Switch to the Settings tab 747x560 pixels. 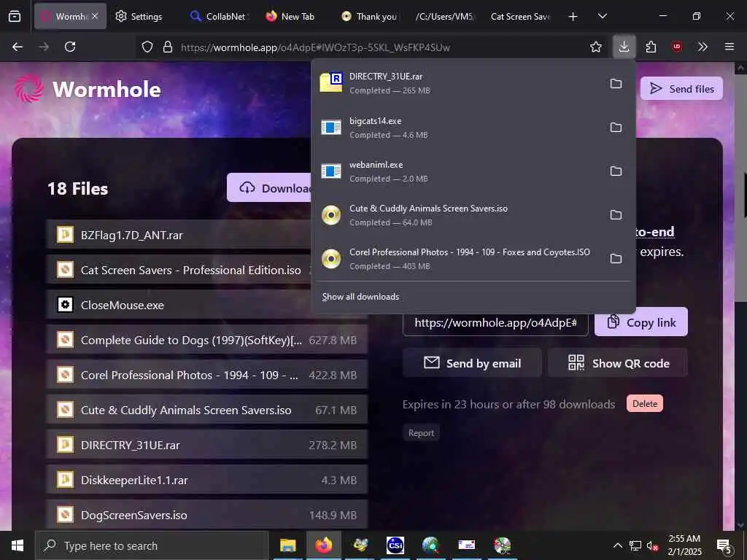(x=139, y=16)
